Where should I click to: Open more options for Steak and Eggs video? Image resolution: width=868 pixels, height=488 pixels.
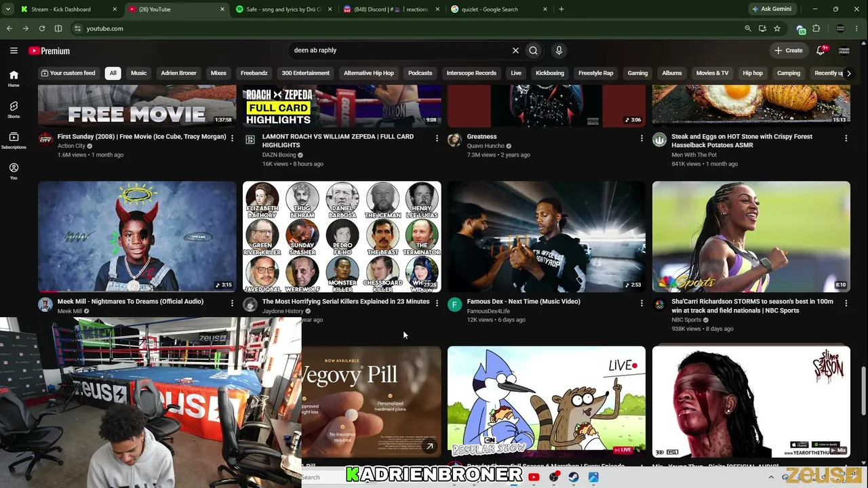(x=846, y=138)
